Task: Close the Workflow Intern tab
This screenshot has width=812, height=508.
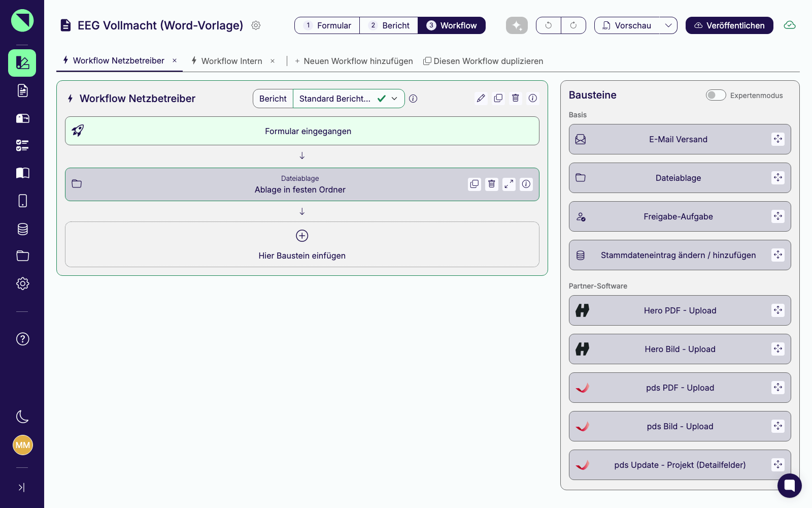Action: 273,61
